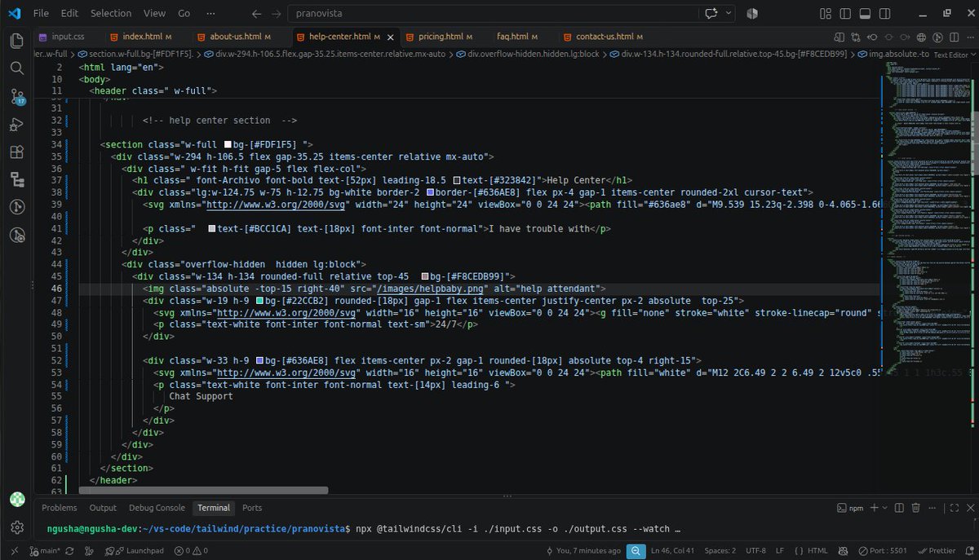The width and height of the screenshot is (979, 560).
Task: Open the Output panel tab
Action: (103, 508)
